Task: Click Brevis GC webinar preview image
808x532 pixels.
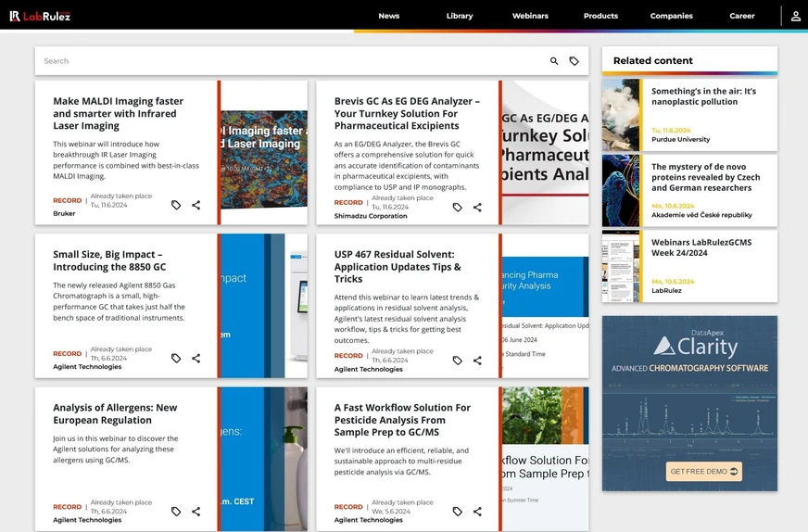Action: (545, 153)
